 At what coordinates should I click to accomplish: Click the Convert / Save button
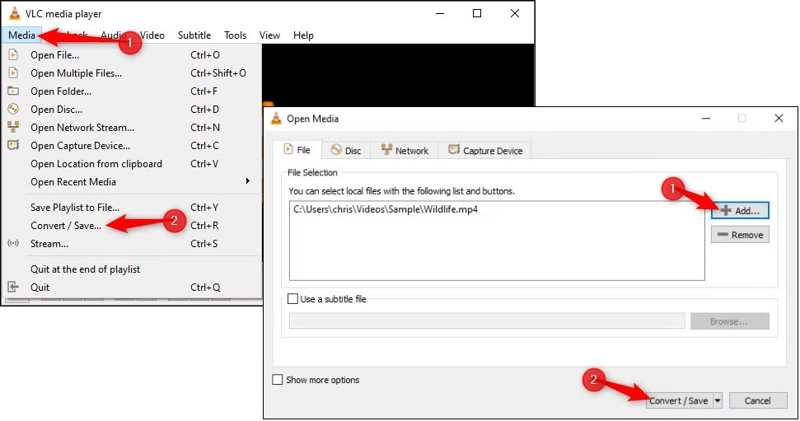point(679,401)
